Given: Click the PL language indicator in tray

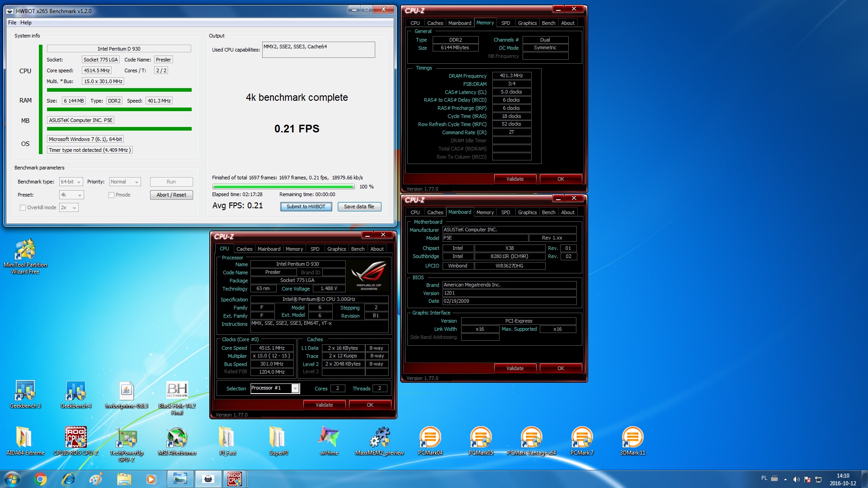Looking at the screenshot, I should click(764, 478).
